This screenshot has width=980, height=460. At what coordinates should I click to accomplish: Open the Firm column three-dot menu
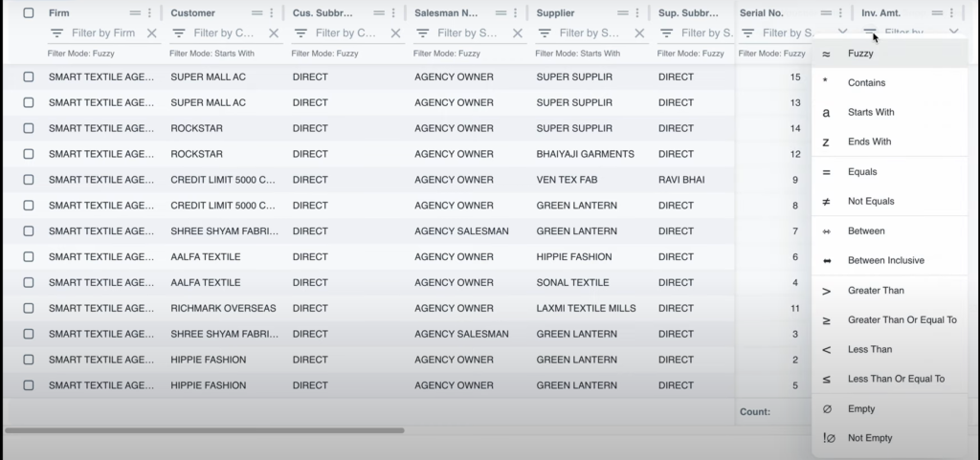coord(149,13)
